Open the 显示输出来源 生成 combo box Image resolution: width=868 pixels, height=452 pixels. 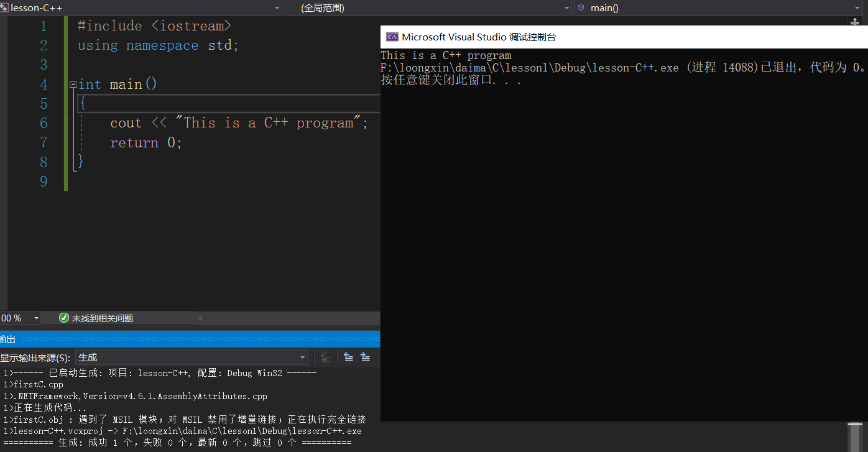click(x=192, y=357)
